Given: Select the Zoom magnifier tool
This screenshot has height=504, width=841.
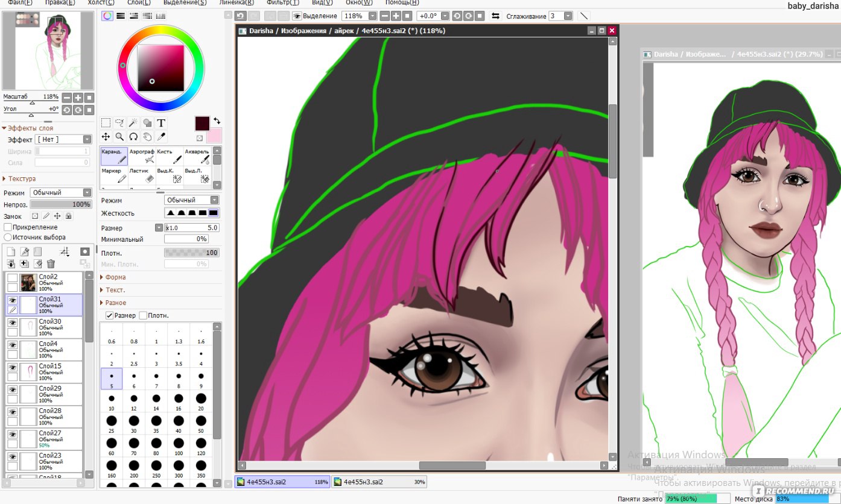Looking at the screenshot, I should coord(119,137).
